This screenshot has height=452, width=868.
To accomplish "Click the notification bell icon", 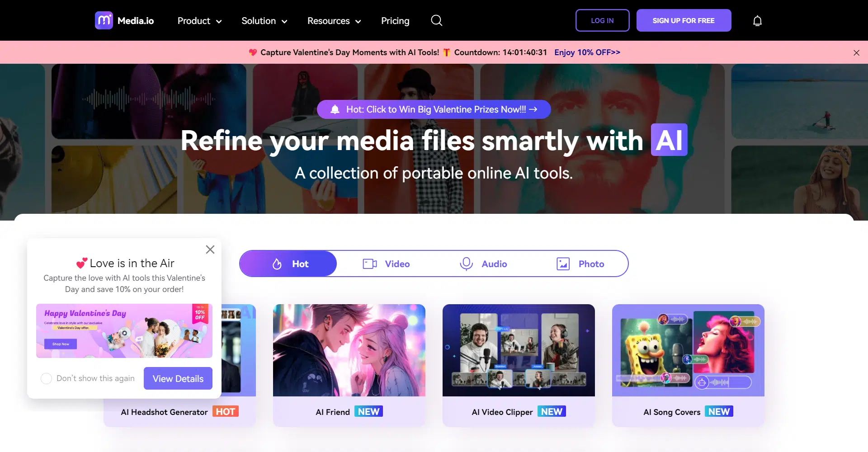I will (757, 21).
